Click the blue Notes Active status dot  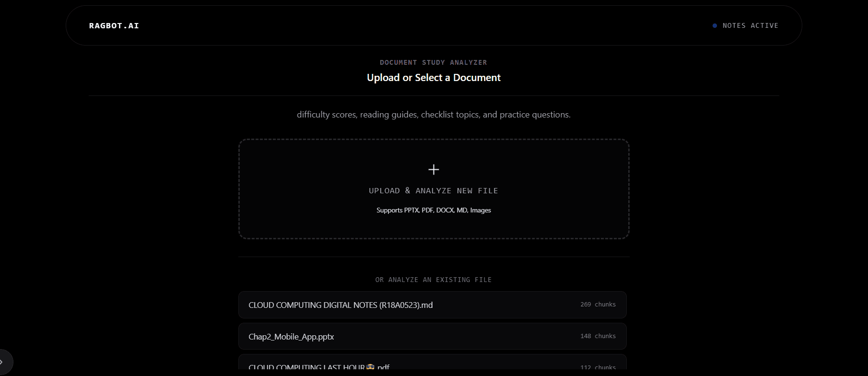pos(715,25)
